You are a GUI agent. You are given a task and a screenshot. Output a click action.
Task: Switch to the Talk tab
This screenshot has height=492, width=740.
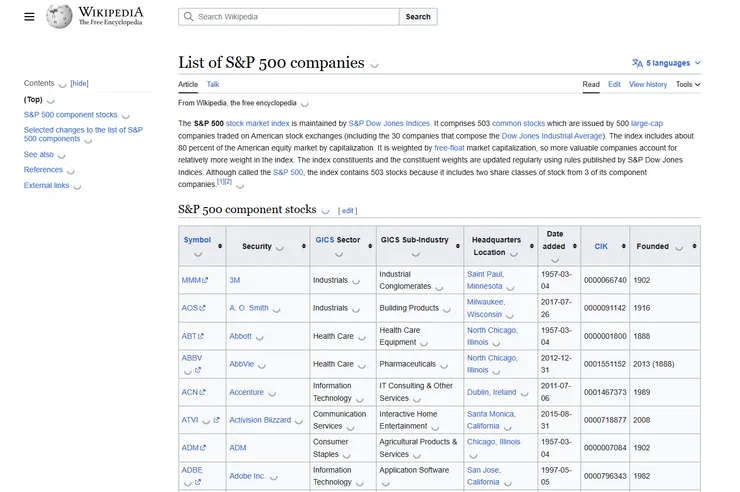tap(213, 84)
